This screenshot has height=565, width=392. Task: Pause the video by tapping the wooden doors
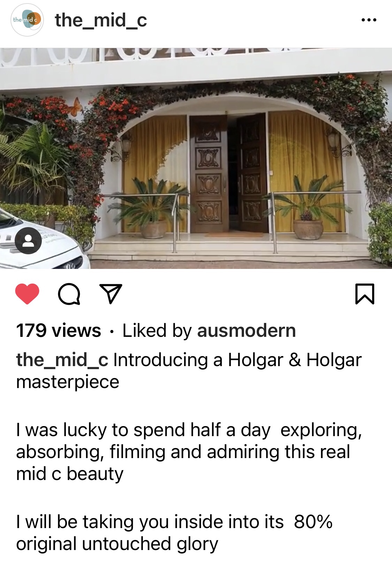coord(229,173)
